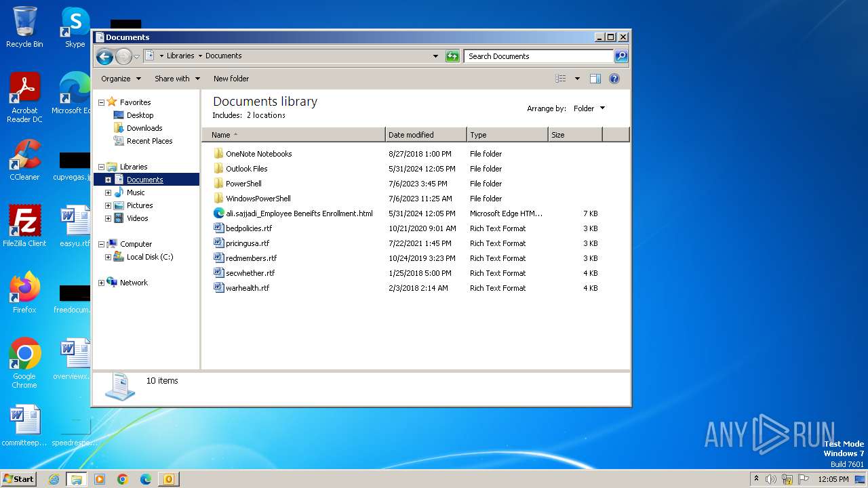Expand the Pictures library node
This screenshot has height=488, width=868.
(108, 205)
